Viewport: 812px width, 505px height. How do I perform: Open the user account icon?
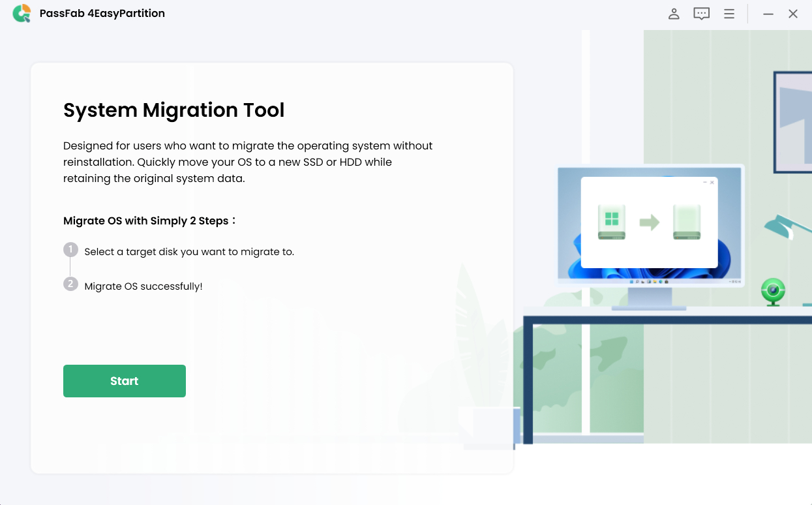(x=674, y=13)
